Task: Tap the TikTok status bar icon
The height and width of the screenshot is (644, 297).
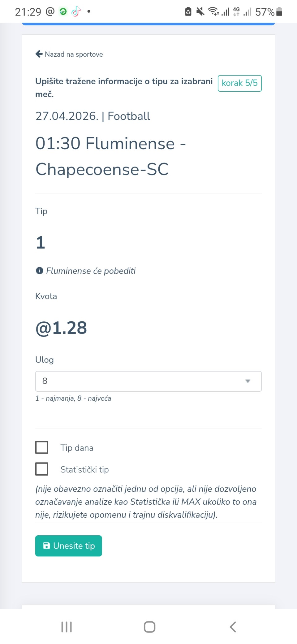Action: tap(76, 12)
